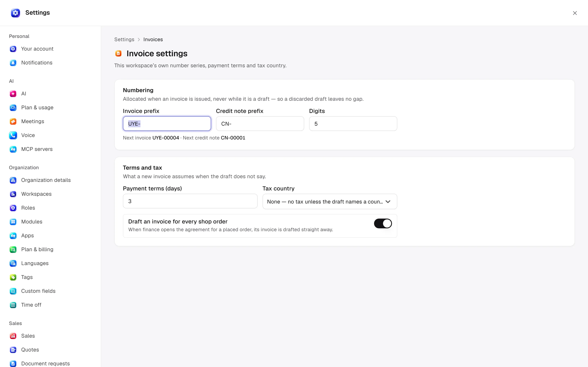Screen dimensions: 588x367
Task: Close the Settings dialog
Action: point(575,13)
